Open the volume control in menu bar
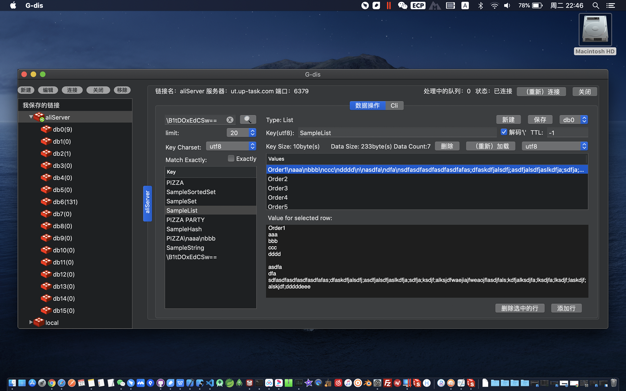Image resolution: width=626 pixels, height=391 pixels. [x=507, y=6]
